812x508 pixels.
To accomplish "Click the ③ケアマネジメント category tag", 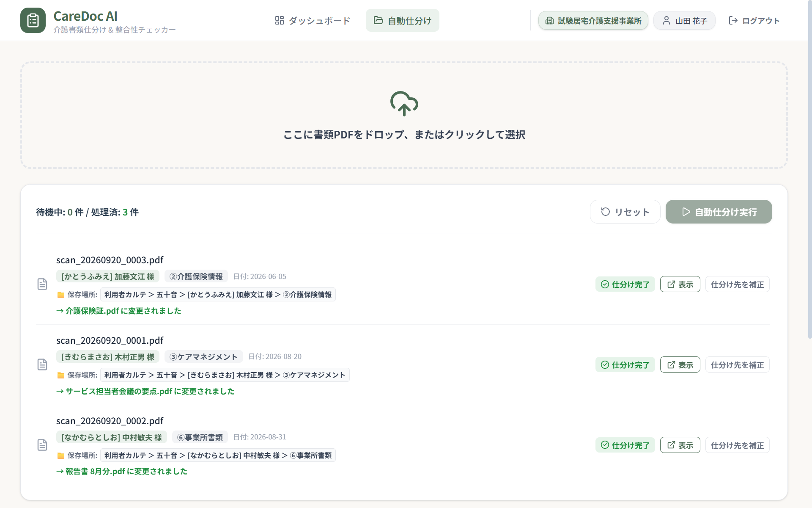I will (x=203, y=357).
